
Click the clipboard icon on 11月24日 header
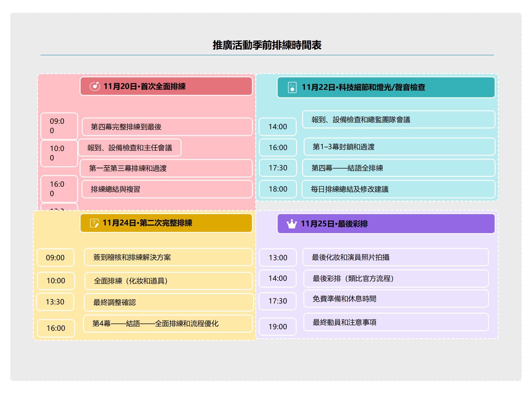(x=95, y=223)
